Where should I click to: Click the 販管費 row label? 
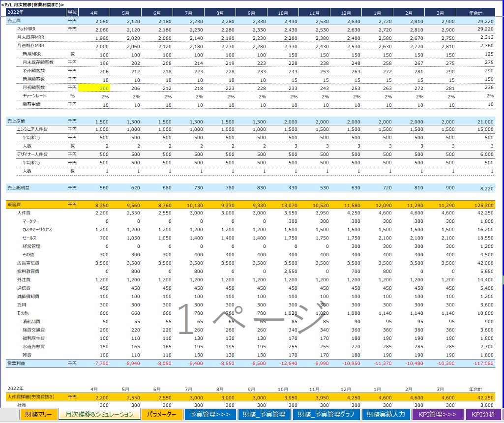click(x=14, y=205)
